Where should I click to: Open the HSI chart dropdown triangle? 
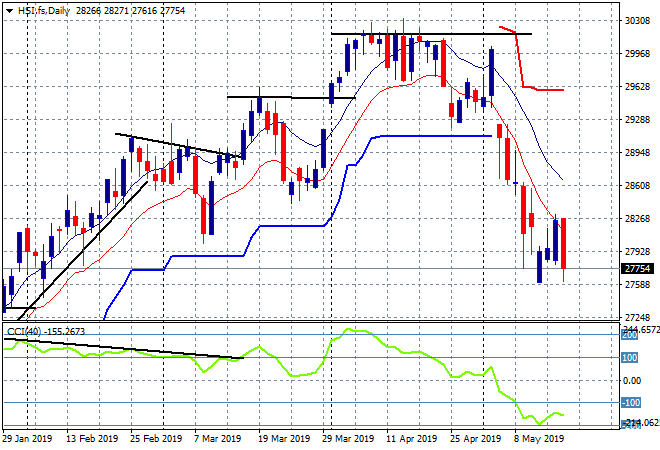tap(9, 11)
